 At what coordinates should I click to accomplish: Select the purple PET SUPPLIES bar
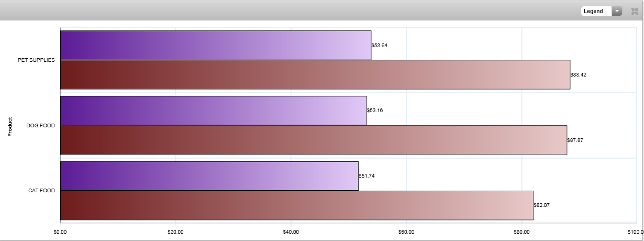point(216,45)
